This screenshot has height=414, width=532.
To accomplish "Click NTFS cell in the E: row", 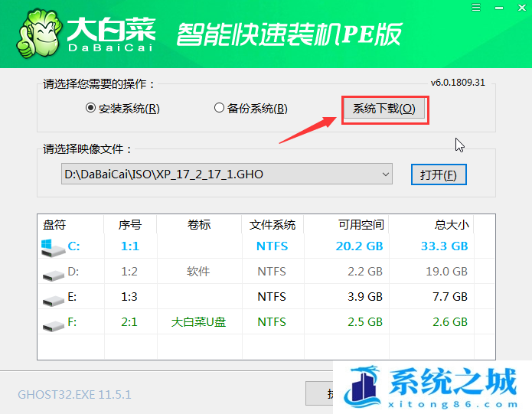I will 272,297.
